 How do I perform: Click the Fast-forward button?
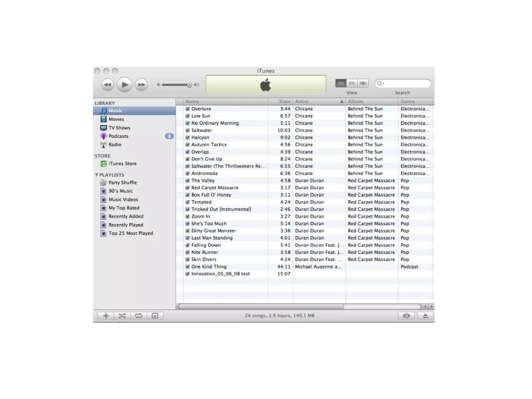point(141,85)
